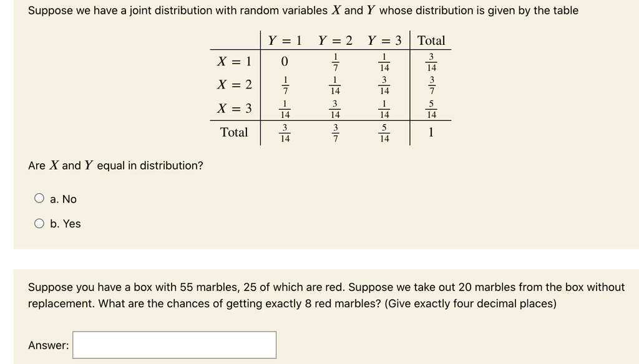Screen dimensions: 639x364
Task: Click the 'Y = 2' column header
Action: tap(333, 41)
